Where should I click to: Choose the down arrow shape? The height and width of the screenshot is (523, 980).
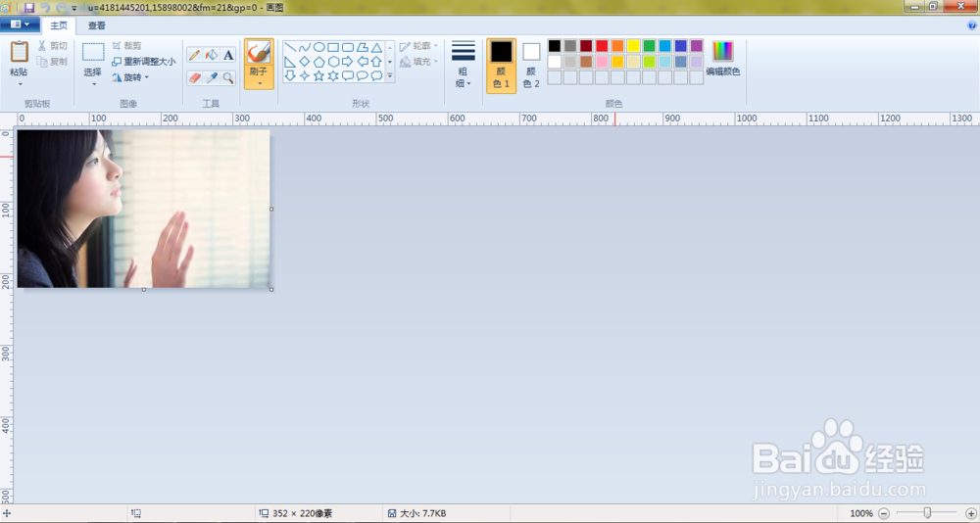pyautogui.click(x=290, y=75)
